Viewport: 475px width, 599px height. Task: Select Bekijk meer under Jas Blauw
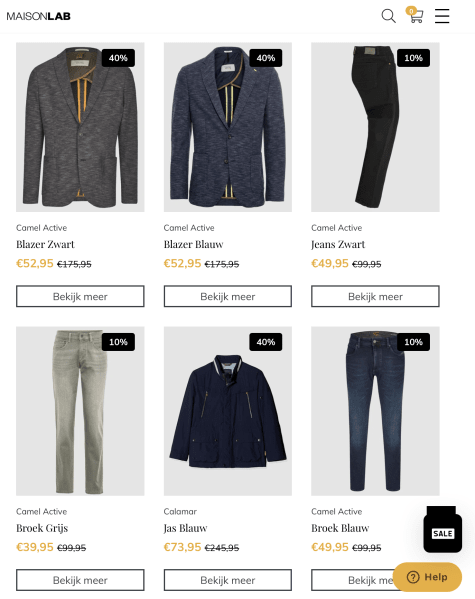(x=228, y=580)
